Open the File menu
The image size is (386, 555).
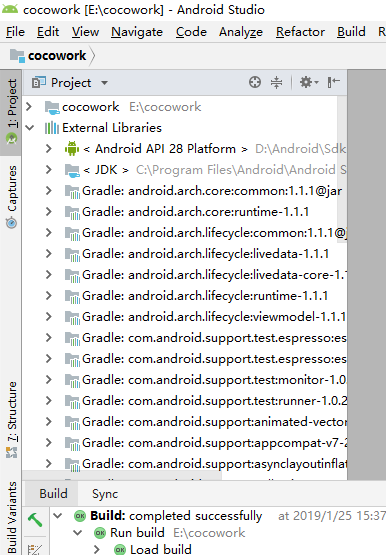[15, 32]
